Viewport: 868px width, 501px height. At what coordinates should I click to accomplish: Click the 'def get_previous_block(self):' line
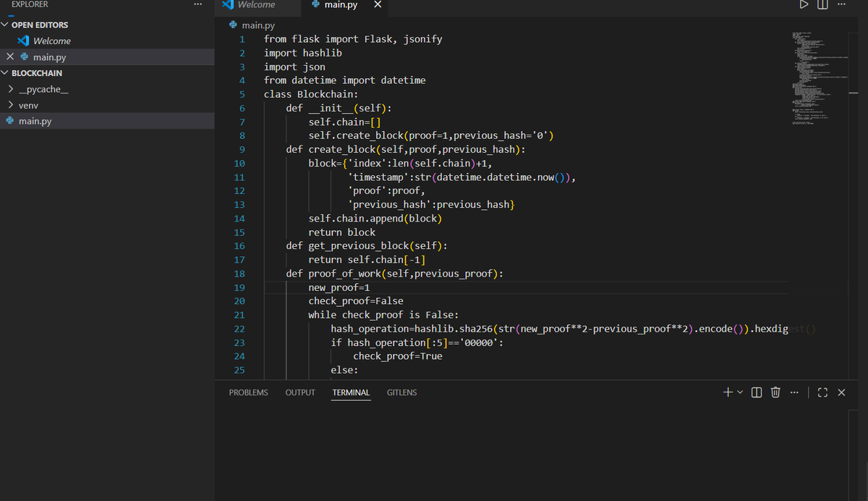[x=367, y=245]
